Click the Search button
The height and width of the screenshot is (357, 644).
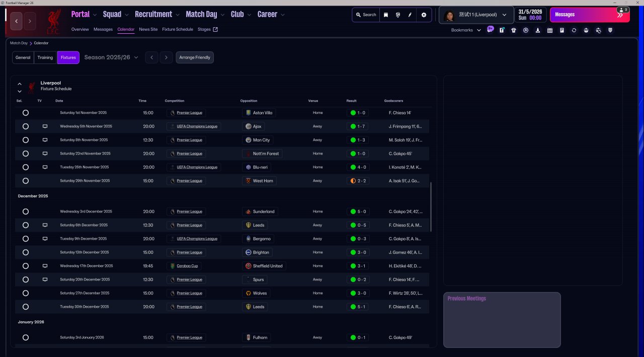[366, 15]
